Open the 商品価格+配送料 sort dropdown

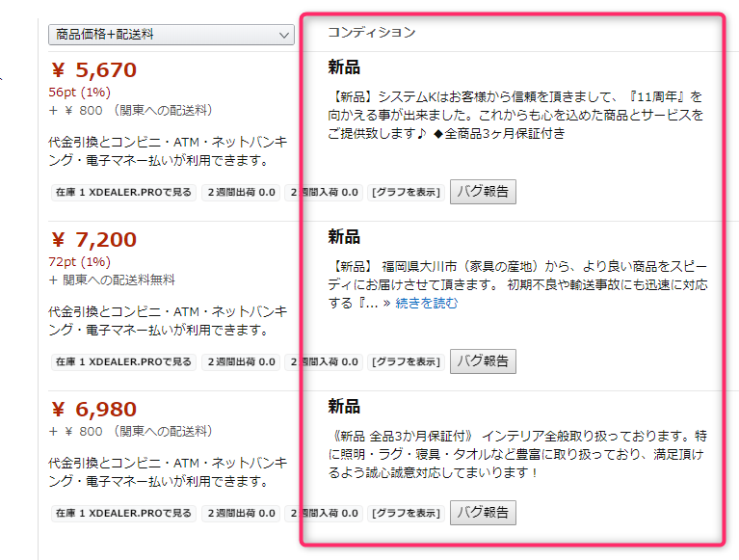tap(171, 35)
